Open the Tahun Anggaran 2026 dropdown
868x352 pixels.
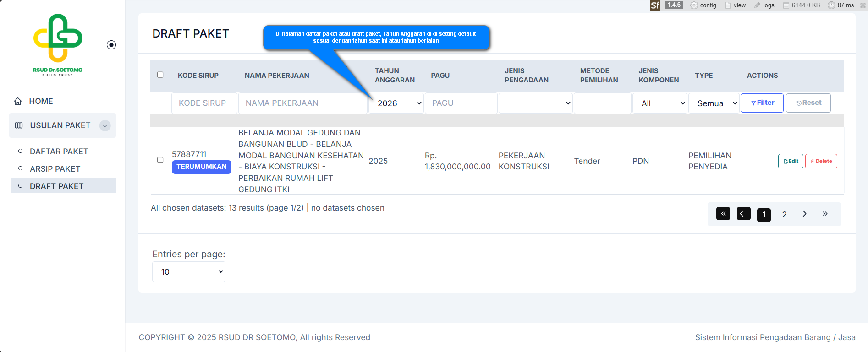pyautogui.click(x=396, y=103)
